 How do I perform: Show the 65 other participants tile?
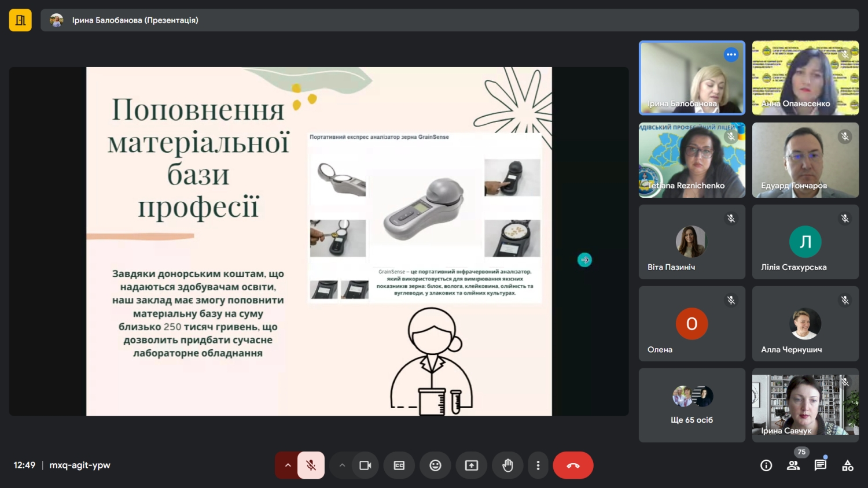692,405
